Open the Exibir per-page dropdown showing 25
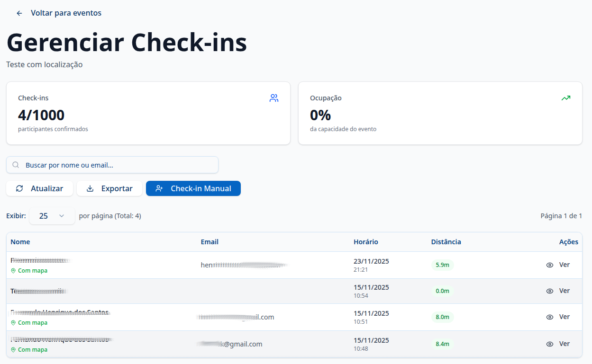The width and height of the screenshot is (592, 364). (52, 215)
